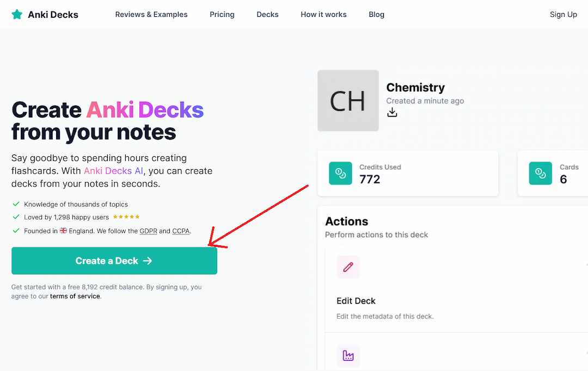Screen dimensions: 588x371
Task: Open the terms of service link
Action: coord(75,296)
